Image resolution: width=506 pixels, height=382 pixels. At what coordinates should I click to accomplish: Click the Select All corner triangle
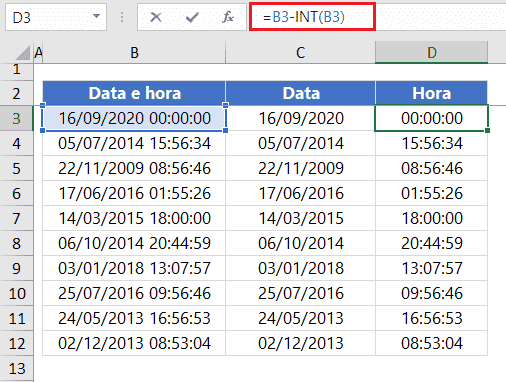point(23,53)
